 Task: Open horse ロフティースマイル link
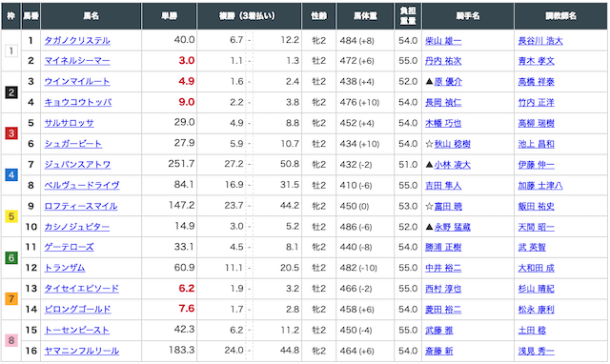tap(81, 206)
